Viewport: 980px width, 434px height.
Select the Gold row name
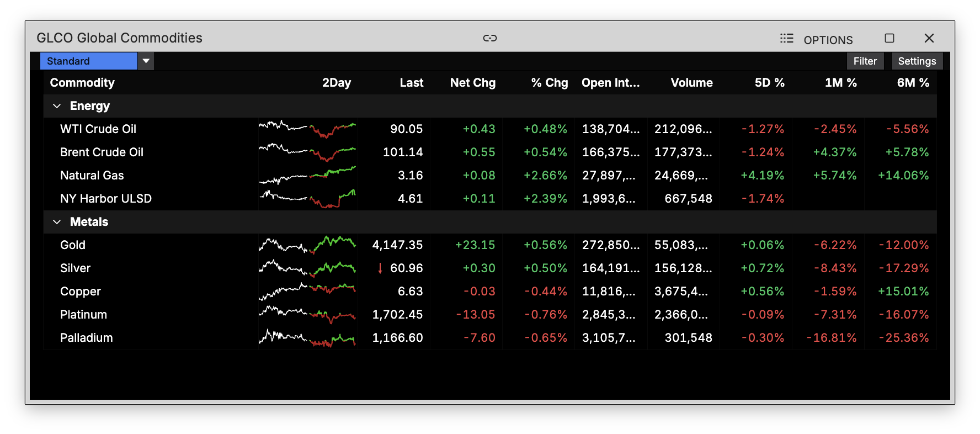(73, 245)
